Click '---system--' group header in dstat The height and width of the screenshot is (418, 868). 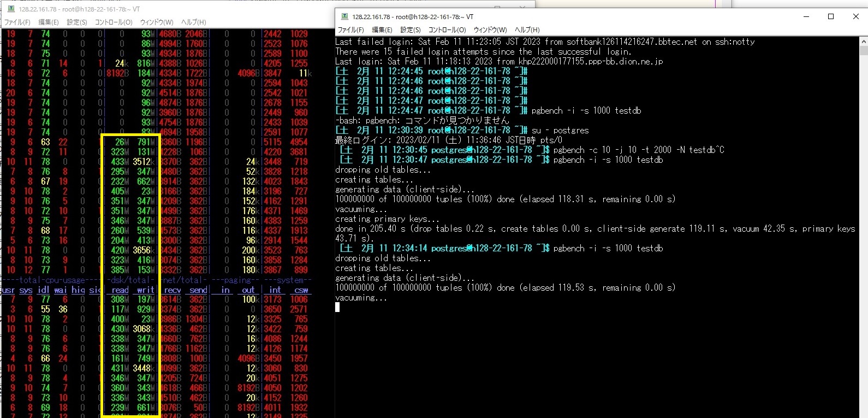click(x=287, y=280)
